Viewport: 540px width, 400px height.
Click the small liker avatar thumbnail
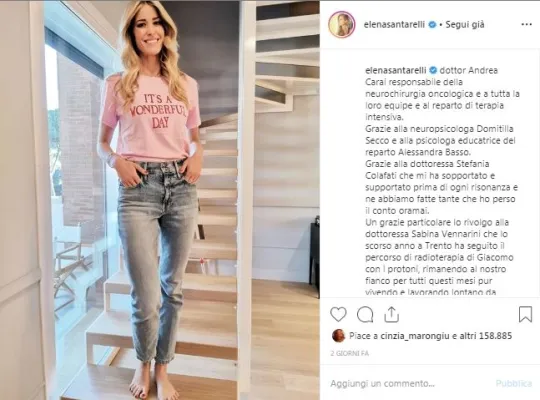point(338,336)
